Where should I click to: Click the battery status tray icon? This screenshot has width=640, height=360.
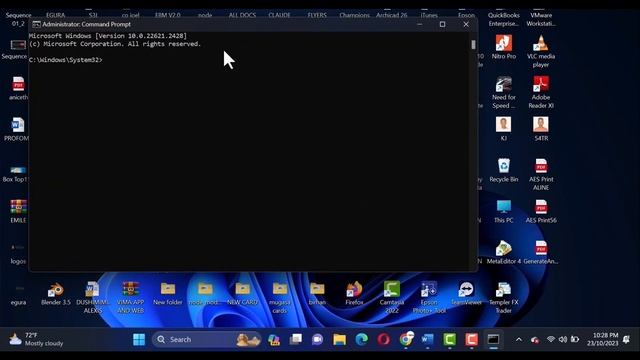(575, 339)
